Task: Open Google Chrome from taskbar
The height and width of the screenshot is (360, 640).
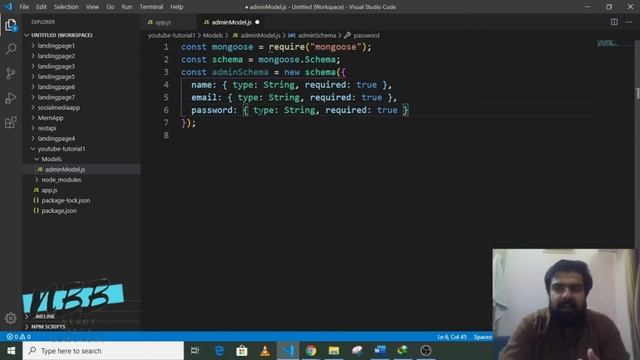Action: pyautogui.click(x=311, y=351)
